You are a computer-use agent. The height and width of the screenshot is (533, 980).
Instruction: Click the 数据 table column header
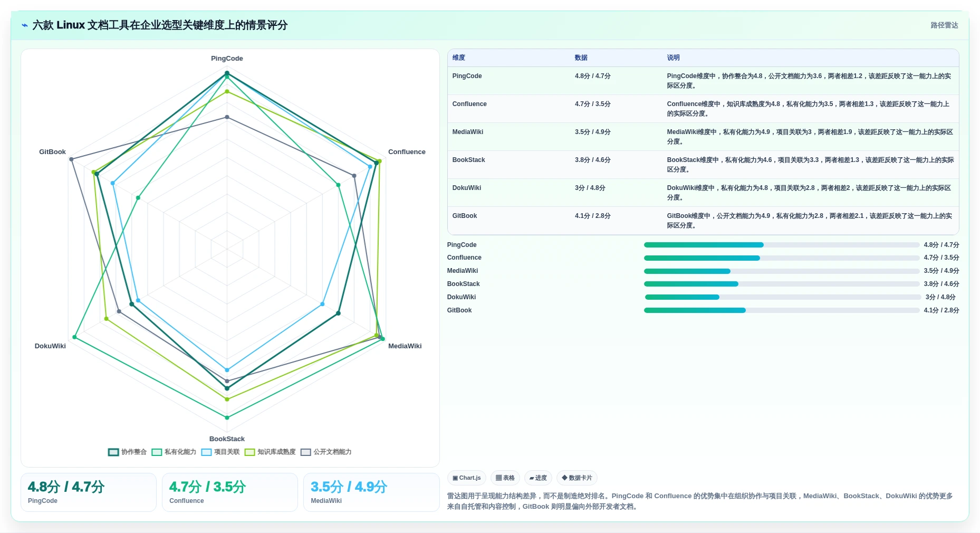pyautogui.click(x=581, y=58)
